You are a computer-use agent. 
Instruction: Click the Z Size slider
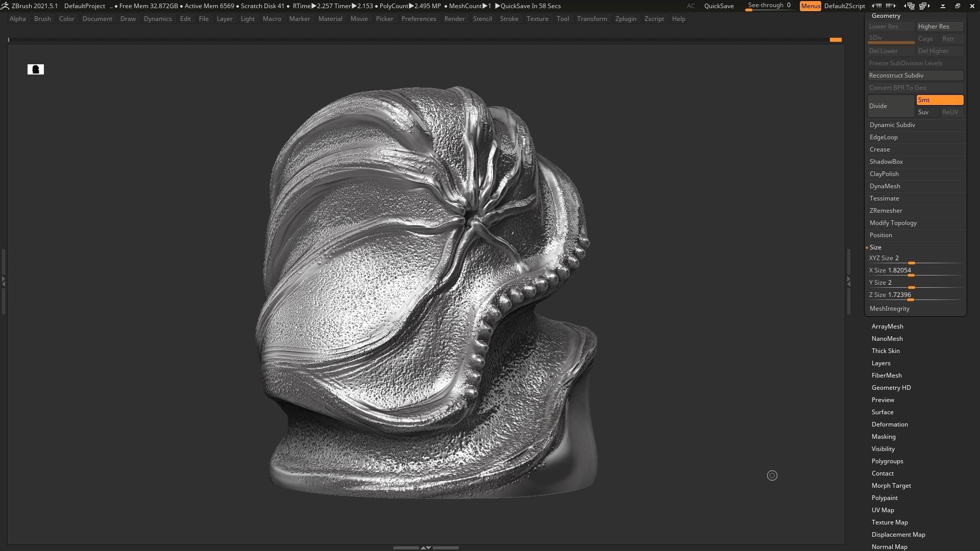click(x=915, y=295)
